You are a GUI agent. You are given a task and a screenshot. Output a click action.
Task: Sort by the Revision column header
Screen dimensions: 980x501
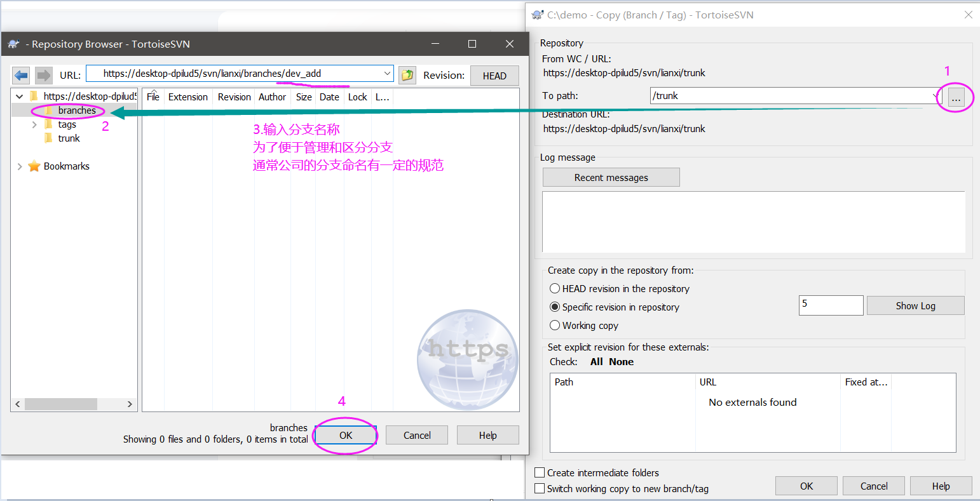pyautogui.click(x=234, y=97)
